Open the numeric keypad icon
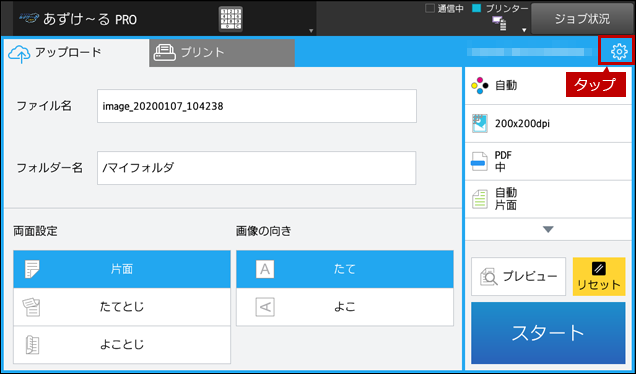The height and width of the screenshot is (374, 636). coord(231,19)
